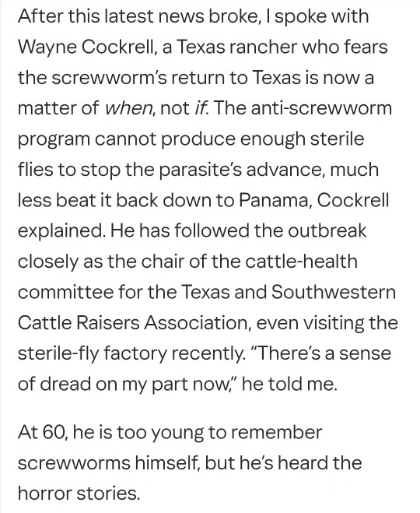Click the word "program" beginning a line
Screen dimensions: 420x513
pos(54,139)
